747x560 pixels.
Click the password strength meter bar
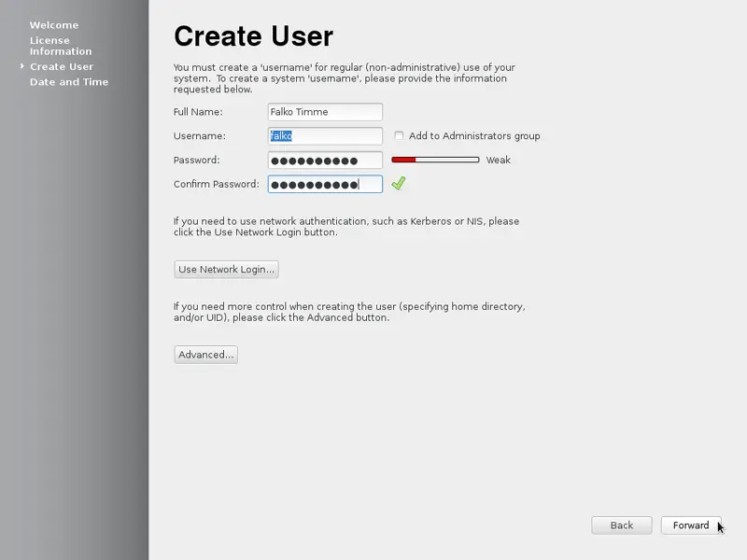435,160
